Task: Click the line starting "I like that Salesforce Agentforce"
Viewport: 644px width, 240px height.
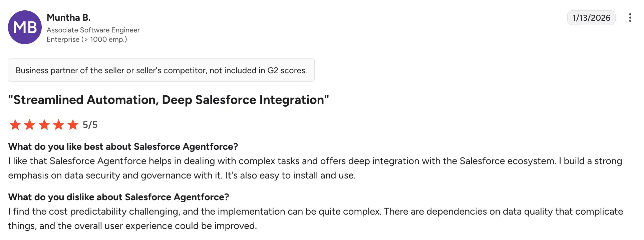Action: [315, 161]
